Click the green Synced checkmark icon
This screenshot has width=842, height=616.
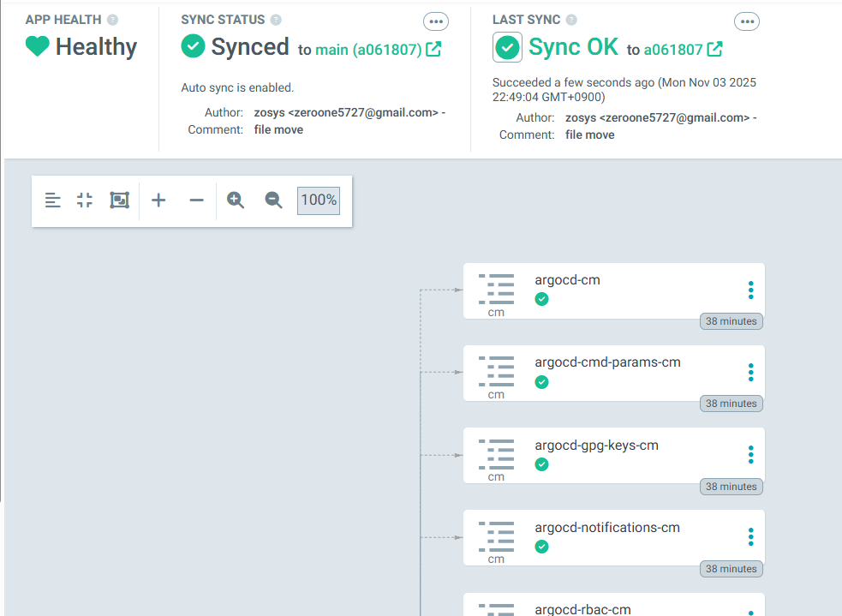coord(193,45)
